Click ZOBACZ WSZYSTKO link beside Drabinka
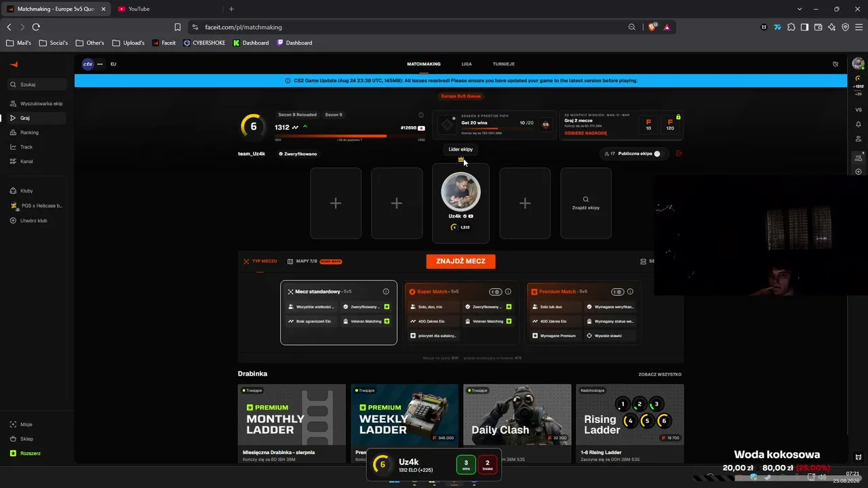 (660, 374)
